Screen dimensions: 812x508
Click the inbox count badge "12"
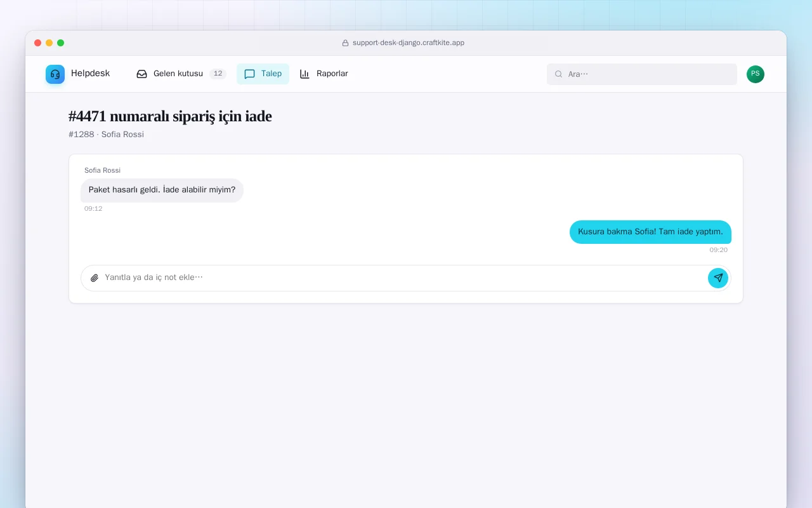pyautogui.click(x=218, y=74)
